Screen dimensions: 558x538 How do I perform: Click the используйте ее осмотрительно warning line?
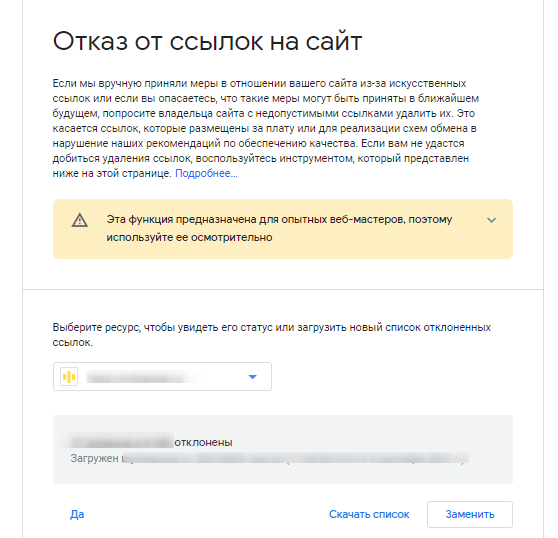[189, 237]
